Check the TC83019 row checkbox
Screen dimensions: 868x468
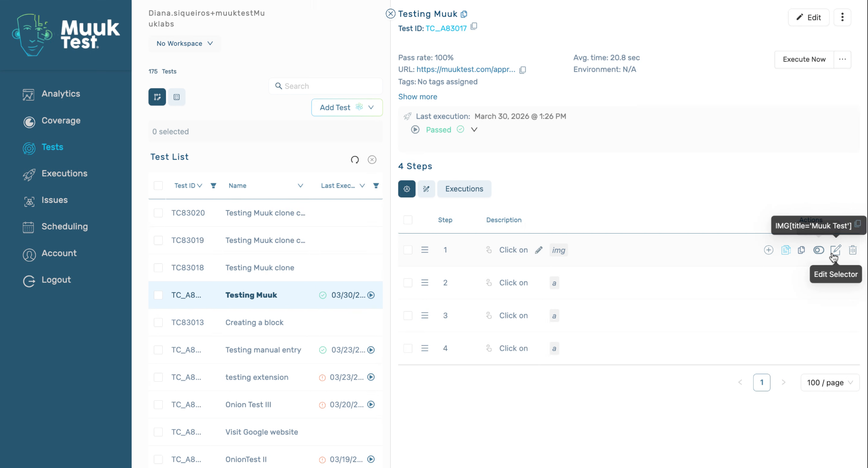pyautogui.click(x=158, y=240)
